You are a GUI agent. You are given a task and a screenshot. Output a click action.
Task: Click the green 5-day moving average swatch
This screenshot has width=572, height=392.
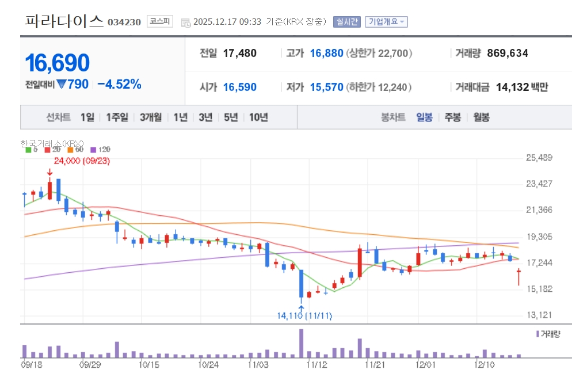[x=28, y=150]
